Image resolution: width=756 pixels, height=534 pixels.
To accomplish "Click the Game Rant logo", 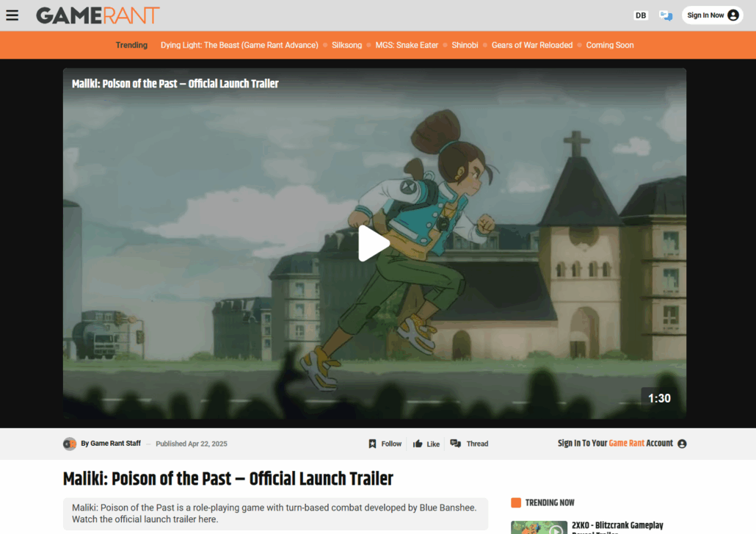I will tap(98, 15).
